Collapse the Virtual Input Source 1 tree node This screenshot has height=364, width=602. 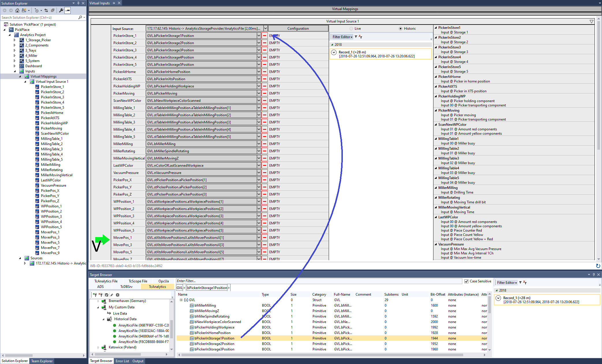pos(25,82)
